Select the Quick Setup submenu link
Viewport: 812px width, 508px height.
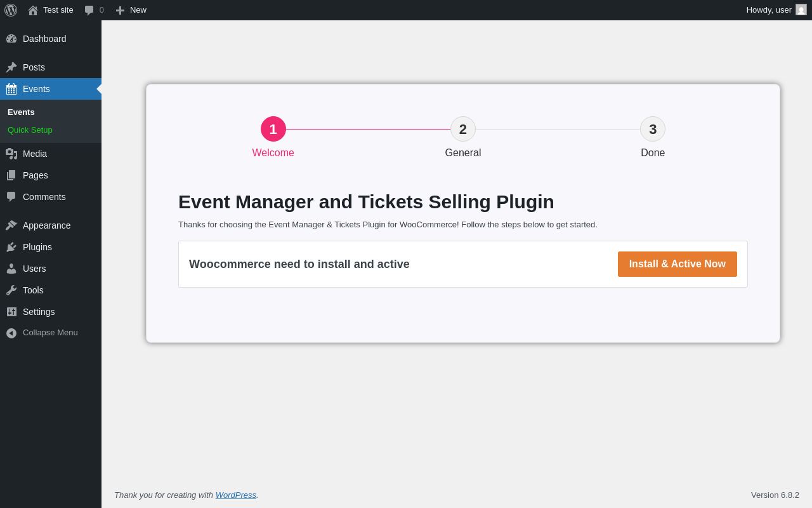[x=30, y=130]
